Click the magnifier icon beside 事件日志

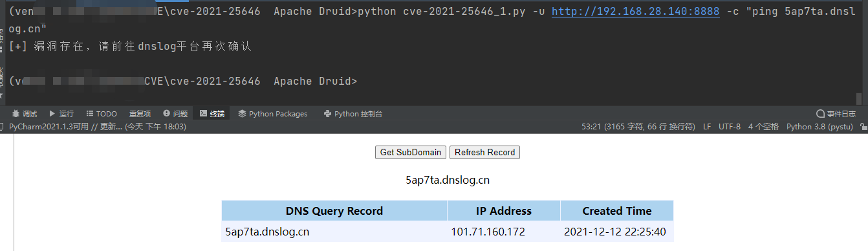(x=821, y=113)
